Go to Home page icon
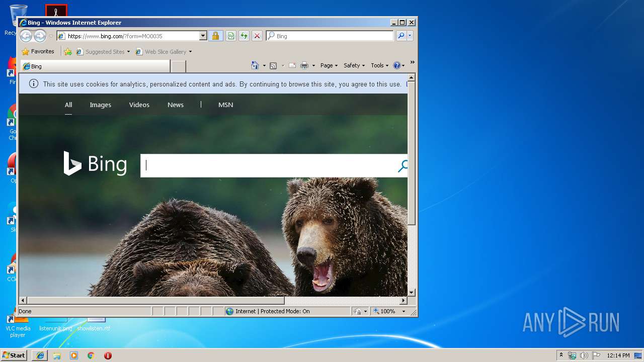This screenshot has width=644, height=362. click(x=255, y=65)
